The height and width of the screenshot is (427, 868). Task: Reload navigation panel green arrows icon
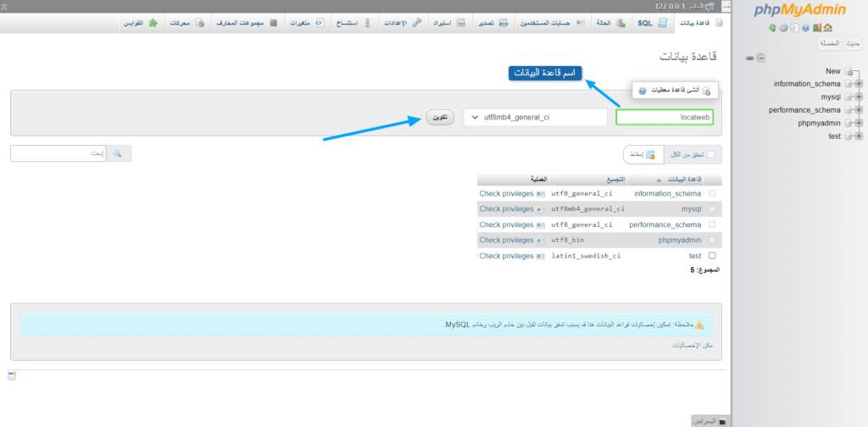772,28
